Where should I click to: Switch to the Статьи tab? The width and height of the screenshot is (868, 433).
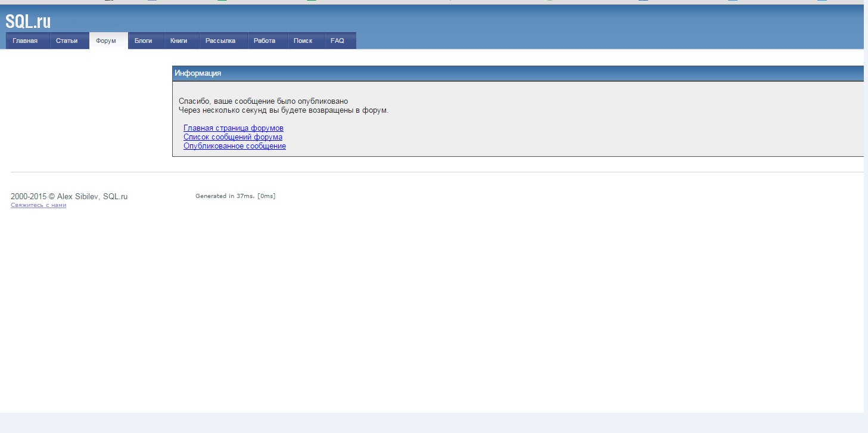point(67,41)
